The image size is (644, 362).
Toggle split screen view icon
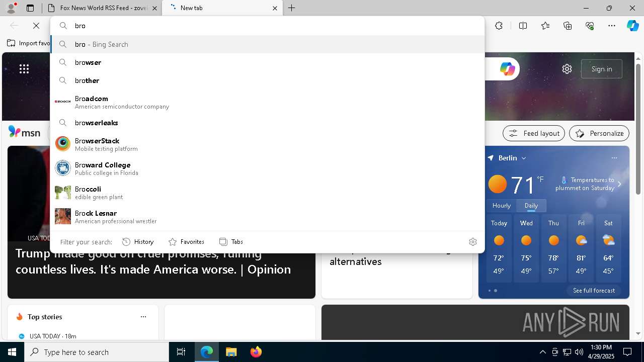(x=523, y=26)
